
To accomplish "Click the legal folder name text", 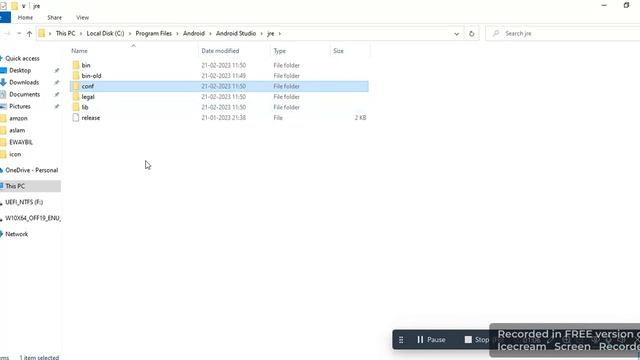I will tap(88, 97).
